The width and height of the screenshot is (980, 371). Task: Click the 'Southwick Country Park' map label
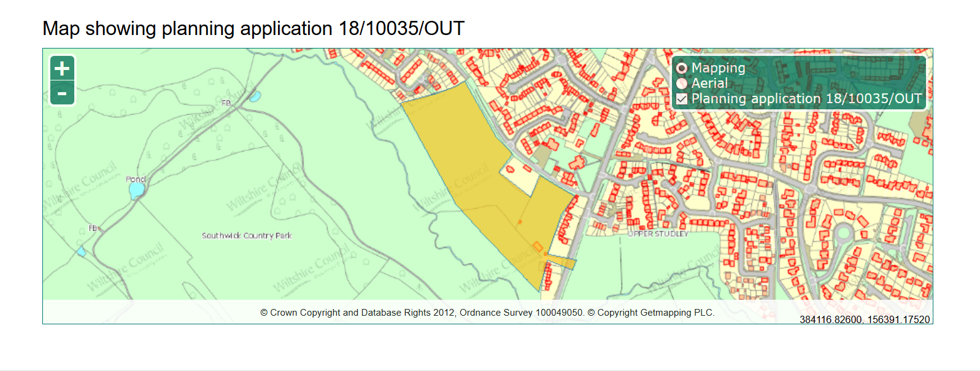click(x=247, y=235)
